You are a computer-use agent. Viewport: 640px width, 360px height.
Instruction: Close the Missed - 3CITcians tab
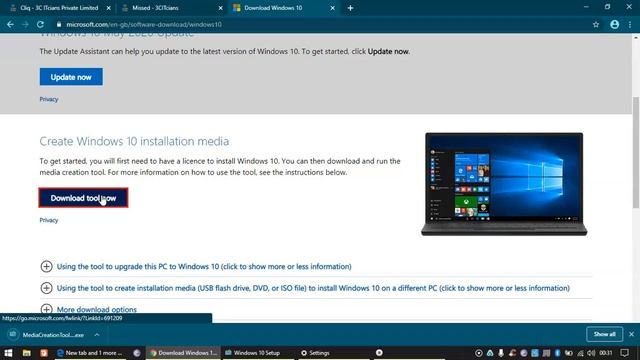point(220,8)
